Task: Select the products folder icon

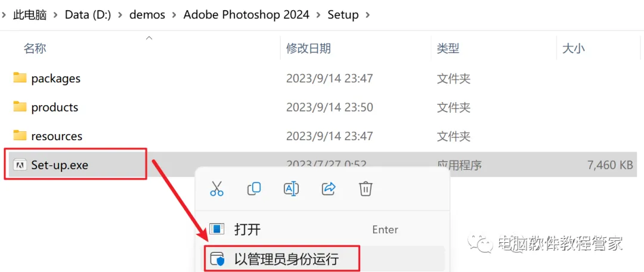Action: click(x=19, y=107)
